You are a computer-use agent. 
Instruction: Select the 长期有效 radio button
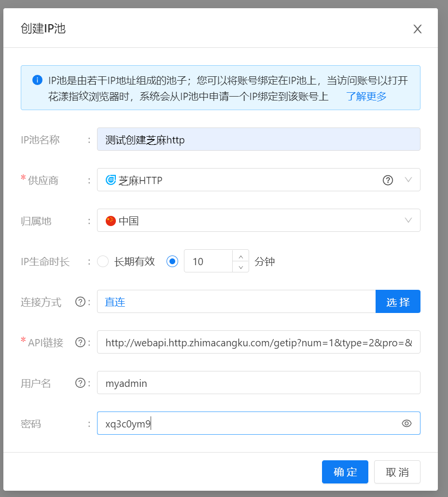103,261
